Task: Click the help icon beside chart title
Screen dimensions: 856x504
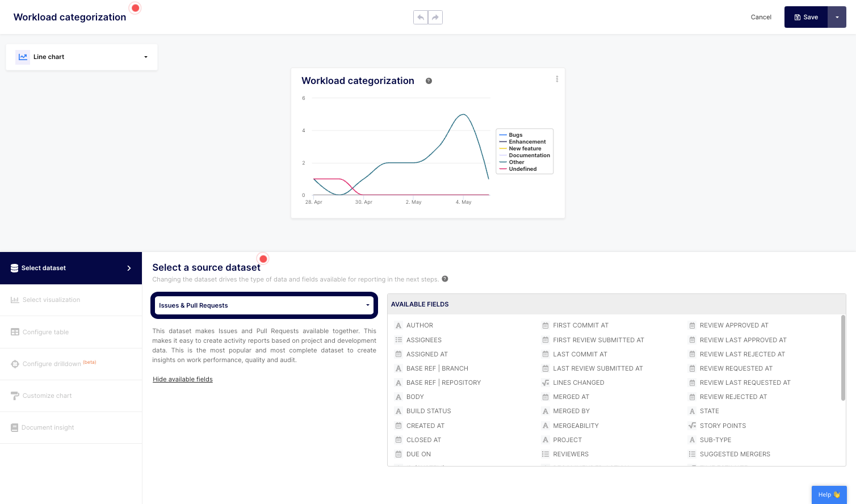Action: pyautogui.click(x=429, y=81)
